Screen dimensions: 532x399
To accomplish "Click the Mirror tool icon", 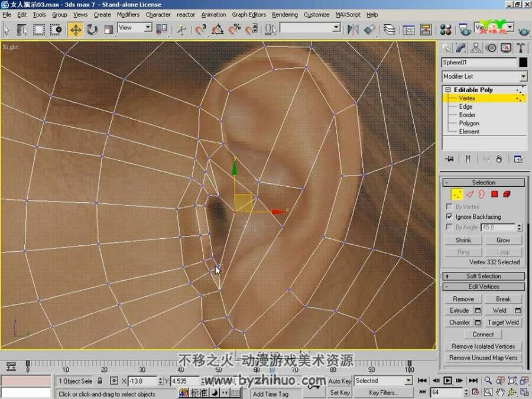I will pos(353,30).
